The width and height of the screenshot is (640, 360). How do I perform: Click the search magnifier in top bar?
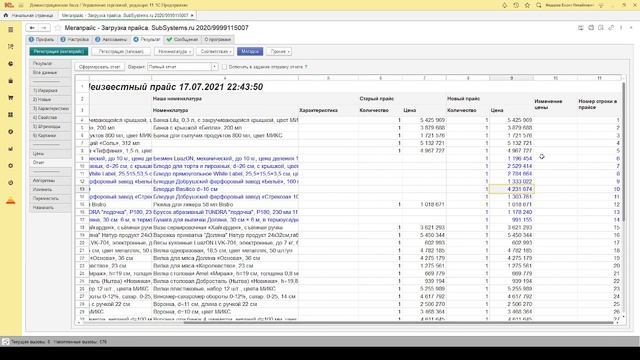click(x=539, y=5)
